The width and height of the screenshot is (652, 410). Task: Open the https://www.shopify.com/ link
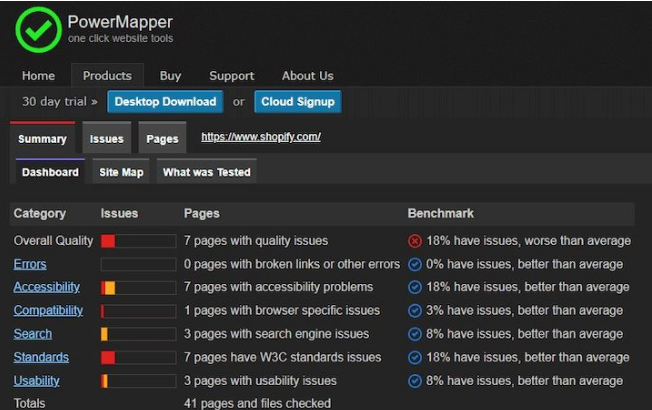pos(261,137)
